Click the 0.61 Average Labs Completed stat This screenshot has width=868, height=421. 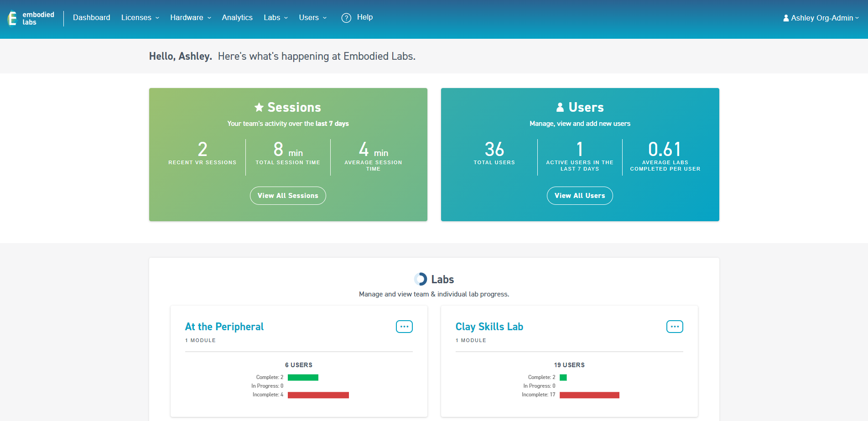pos(665,156)
